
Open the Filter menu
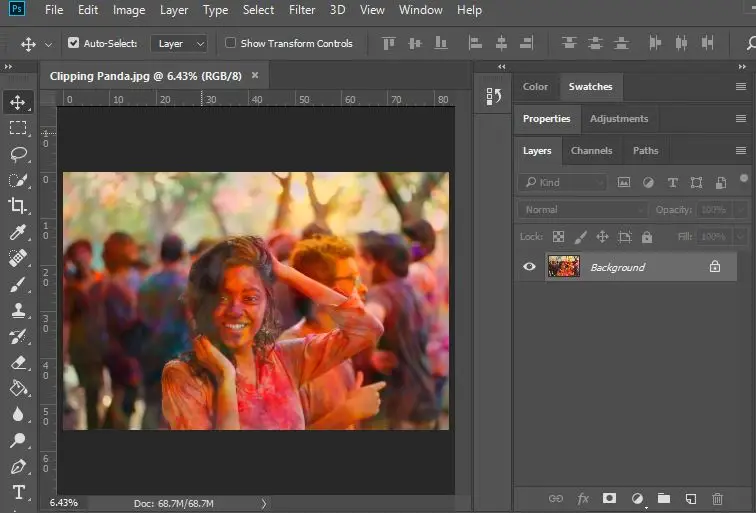pyautogui.click(x=302, y=10)
